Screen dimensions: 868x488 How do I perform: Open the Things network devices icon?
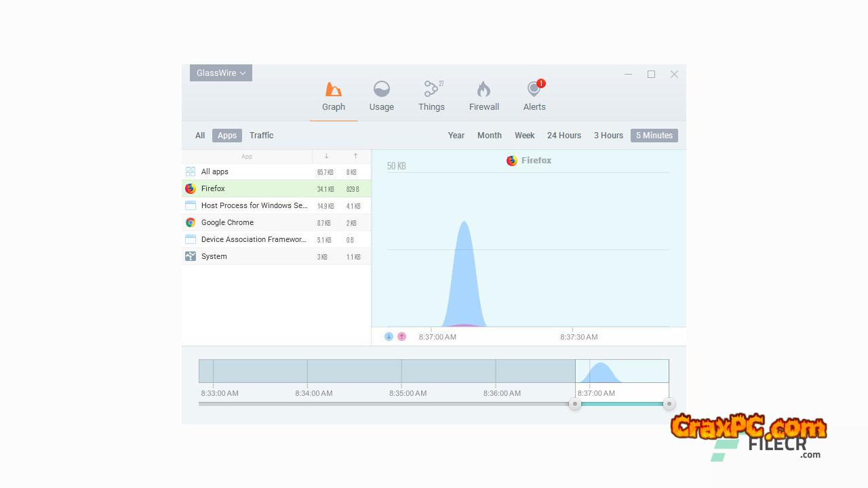click(x=431, y=89)
